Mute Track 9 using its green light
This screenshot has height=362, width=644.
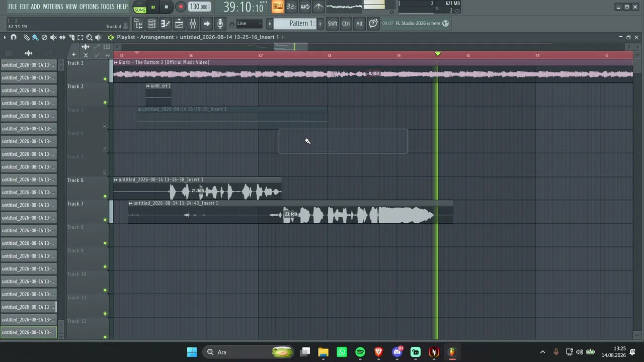coord(105,266)
